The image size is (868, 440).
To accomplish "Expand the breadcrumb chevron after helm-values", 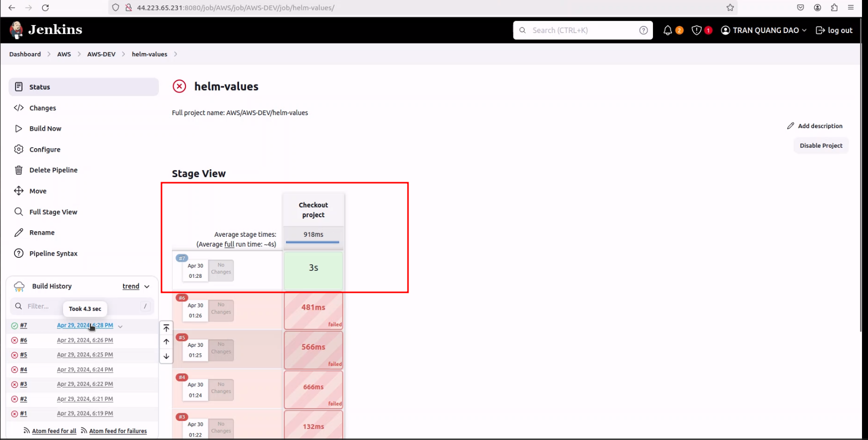I will (x=175, y=54).
